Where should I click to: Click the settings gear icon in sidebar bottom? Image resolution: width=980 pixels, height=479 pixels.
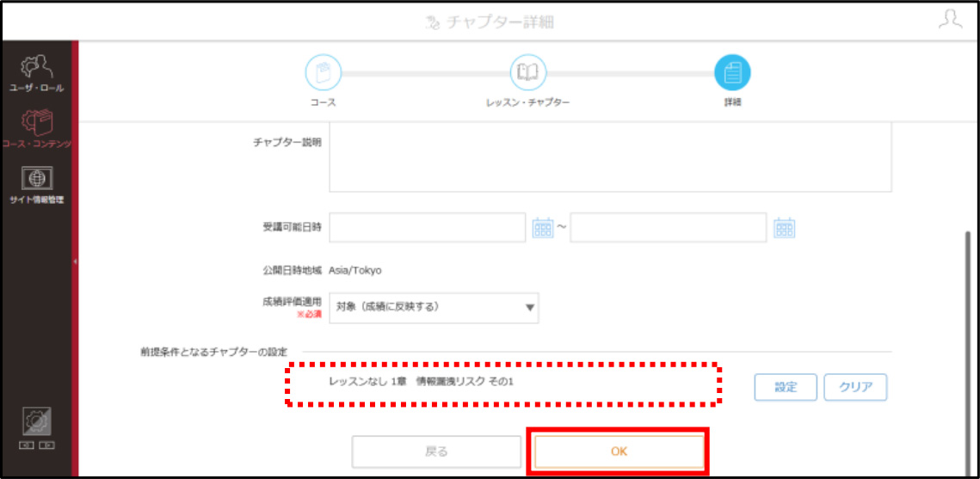coord(37,422)
